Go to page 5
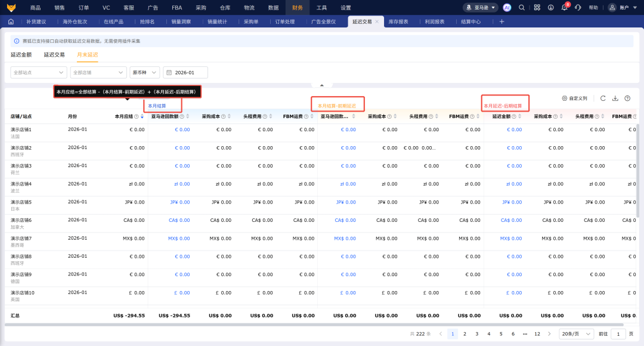This screenshot has height=346, width=644. click(501, 333)
